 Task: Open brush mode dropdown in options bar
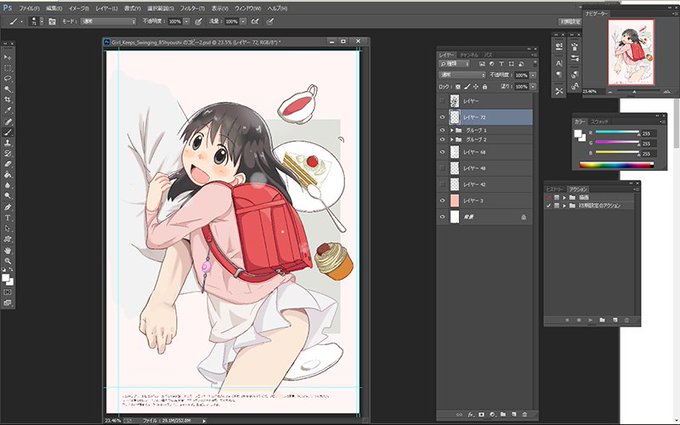click(108, 21)
